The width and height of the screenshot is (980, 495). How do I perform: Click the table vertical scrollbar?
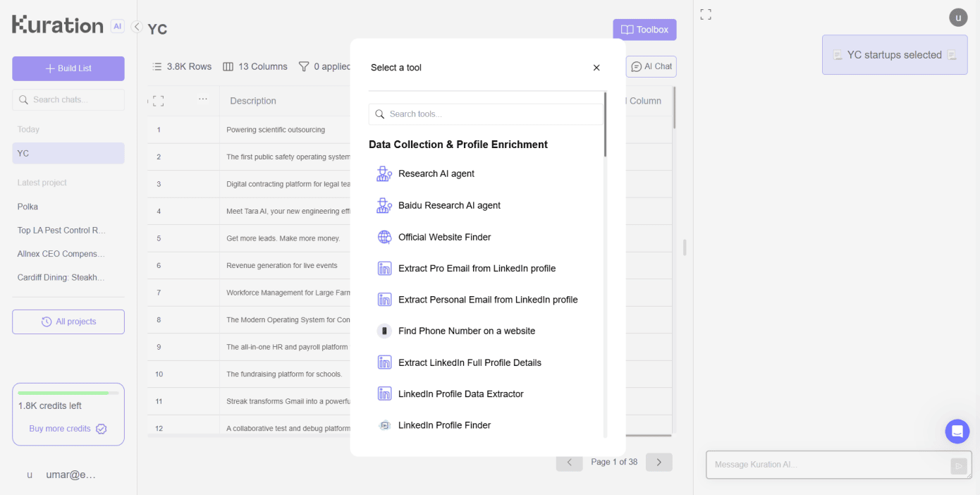[x=674, y=108]
